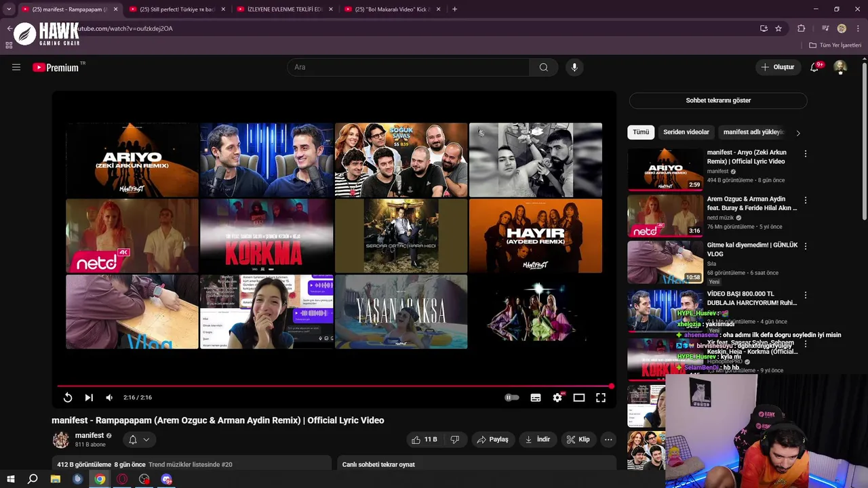
Task: Download the video via İndir
Action: (x=538, y=440)
